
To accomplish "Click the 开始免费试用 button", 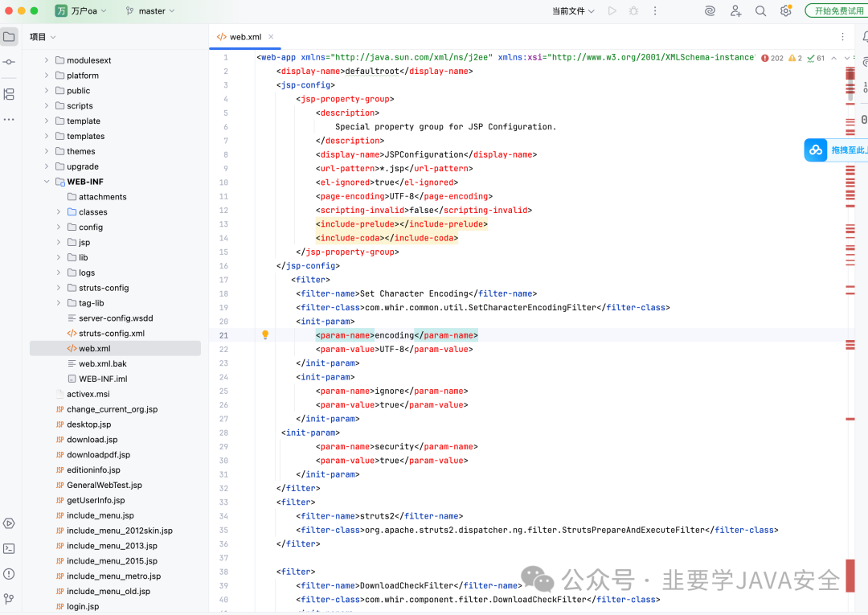I will click(x=837, y=10).
